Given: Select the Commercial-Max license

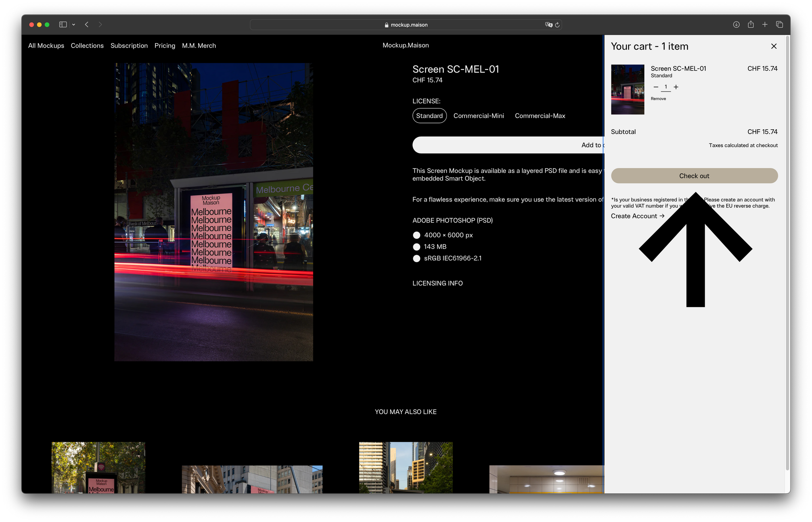Looking at the screenshot, I should [540, 115].
